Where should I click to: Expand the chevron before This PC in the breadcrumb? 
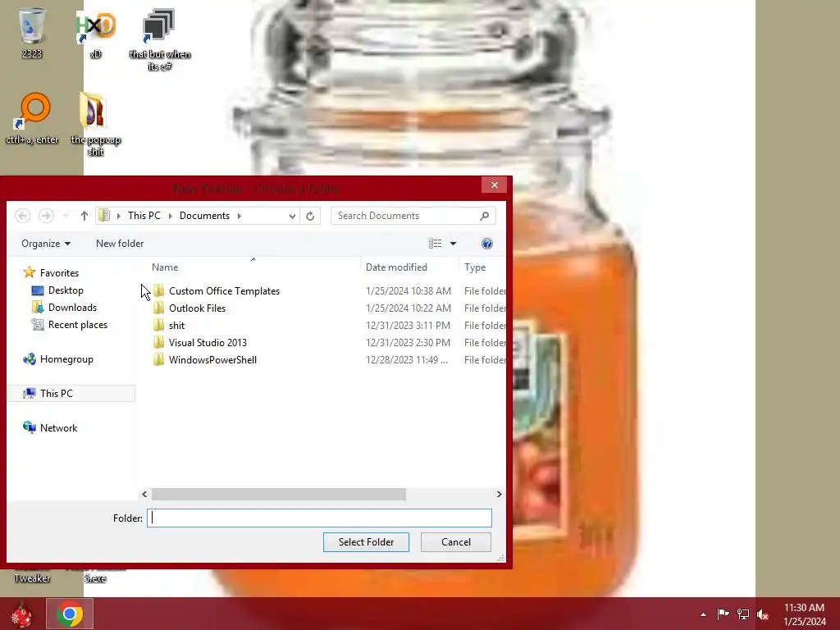[x=119, y=216]
